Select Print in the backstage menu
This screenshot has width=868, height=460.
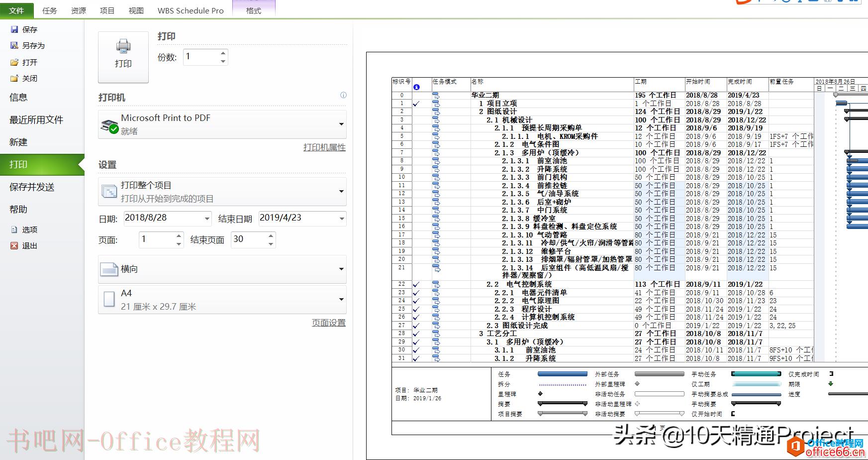tap(42, 165)
